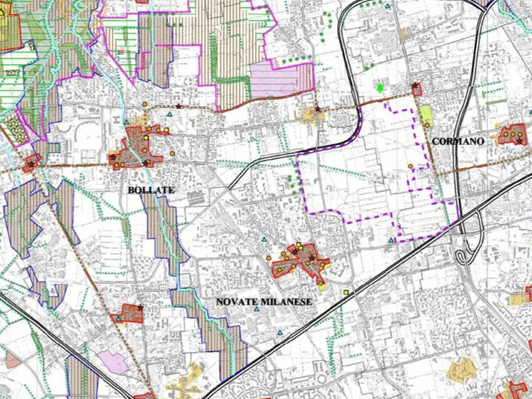Select the NOVATE MILANESE label
This screenshot has height=399, width=532.
click(x=264, y=302)
